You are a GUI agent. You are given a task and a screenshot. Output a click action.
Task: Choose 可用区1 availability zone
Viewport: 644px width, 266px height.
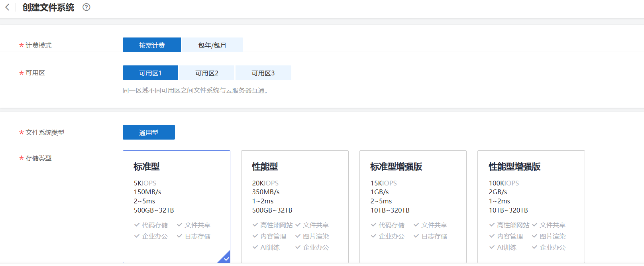[x=150, y=73]
